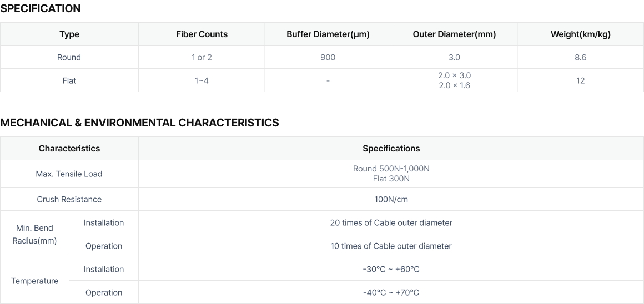
Task: Click the Fiber Counts column header
Action: pyautogui.click(x=202, y=34)
